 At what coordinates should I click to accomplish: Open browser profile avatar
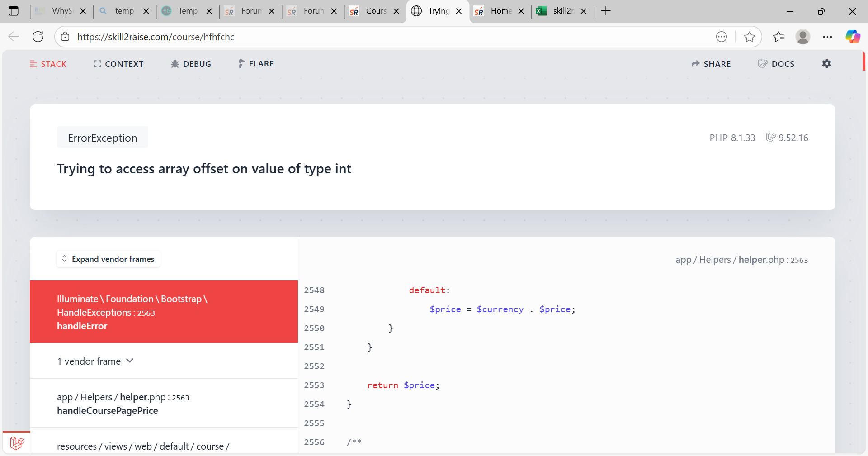pyautogui.click(x=802, y=37)
